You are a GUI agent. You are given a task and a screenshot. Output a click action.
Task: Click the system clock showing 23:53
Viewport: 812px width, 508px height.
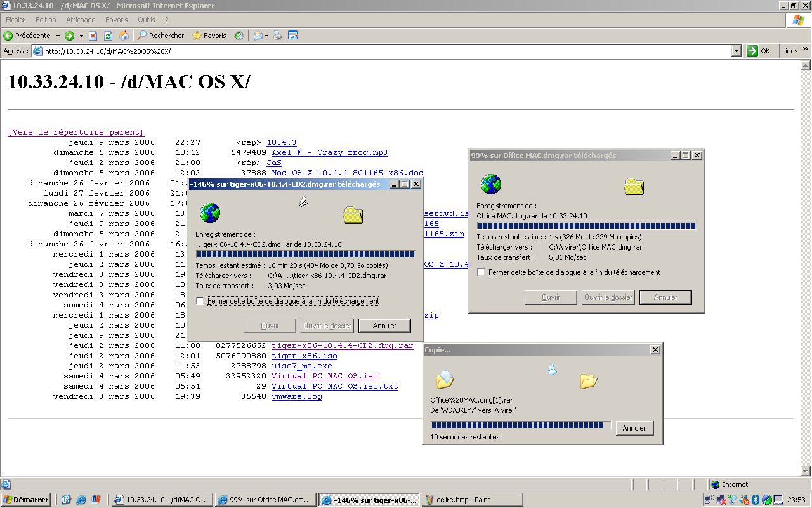click(x=797, y=500)
